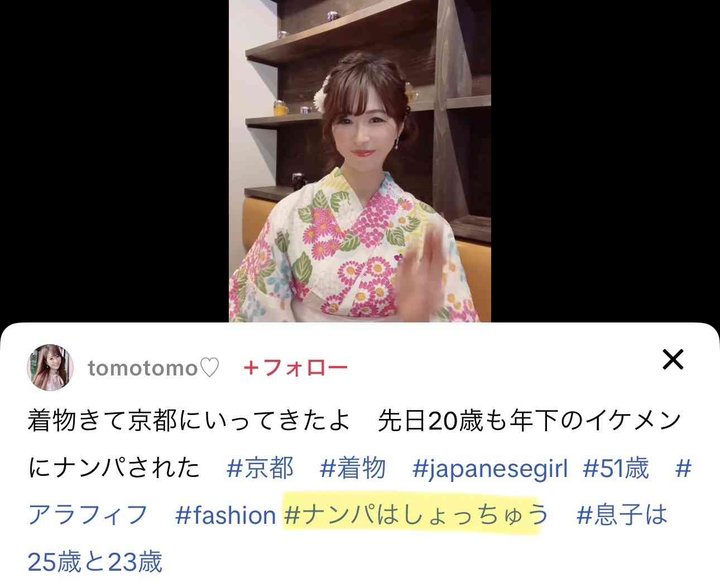This screenshot has width=720, height=588.
Task: Tap the 25歳と23歳 hashtag line
Action: click(x=95, y=561)
